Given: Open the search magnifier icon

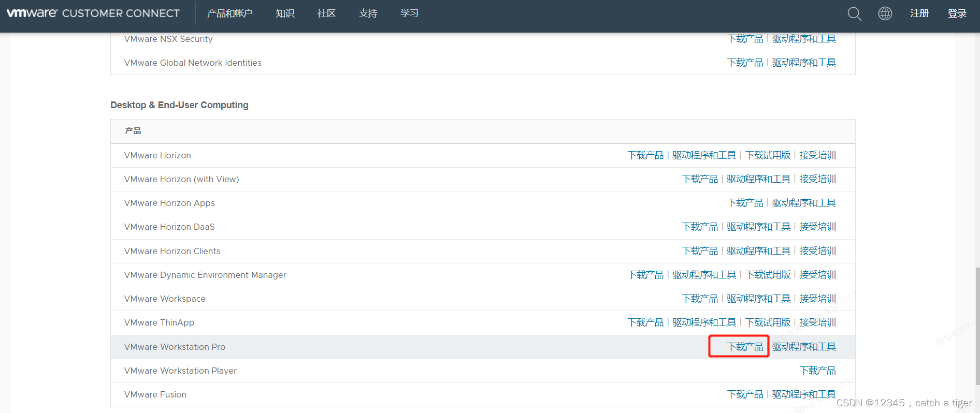Looking at the screenshot, I should [x=854, y=14].
